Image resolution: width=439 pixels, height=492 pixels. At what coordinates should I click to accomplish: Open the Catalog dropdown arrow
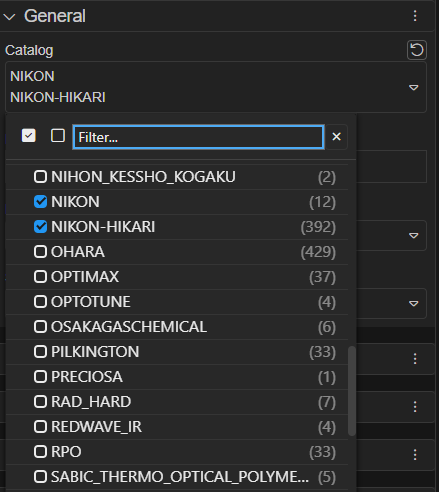(414, 87)
